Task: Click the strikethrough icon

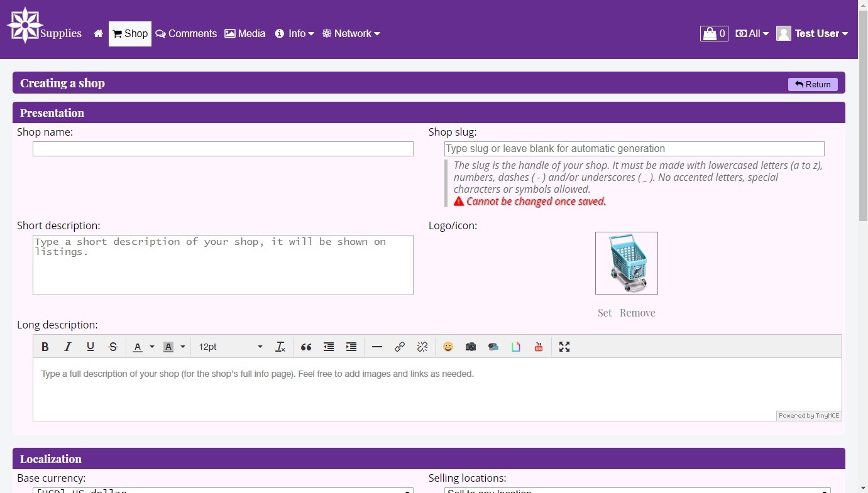Action: coord(113,347)
